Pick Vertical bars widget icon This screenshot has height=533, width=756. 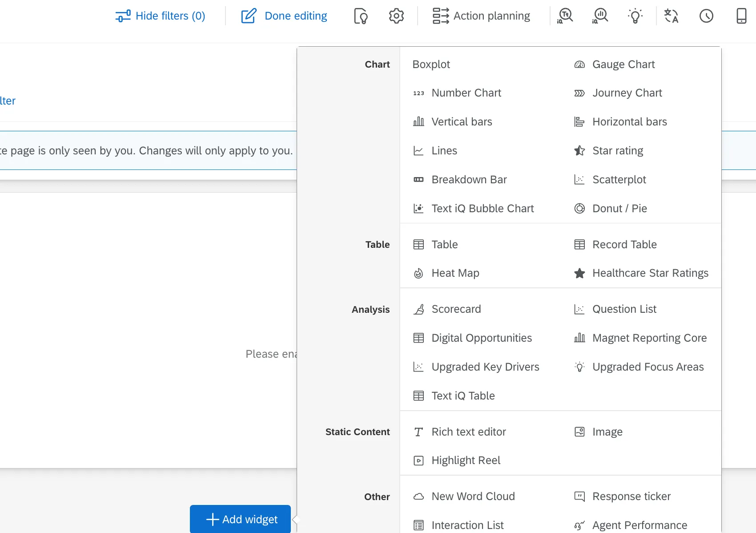coord(418,121)
